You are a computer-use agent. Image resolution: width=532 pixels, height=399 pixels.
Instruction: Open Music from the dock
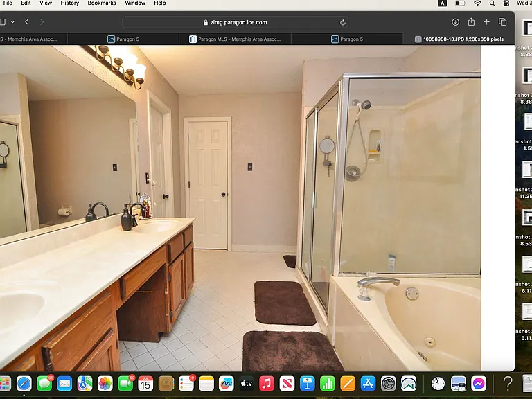pos(267,384)
